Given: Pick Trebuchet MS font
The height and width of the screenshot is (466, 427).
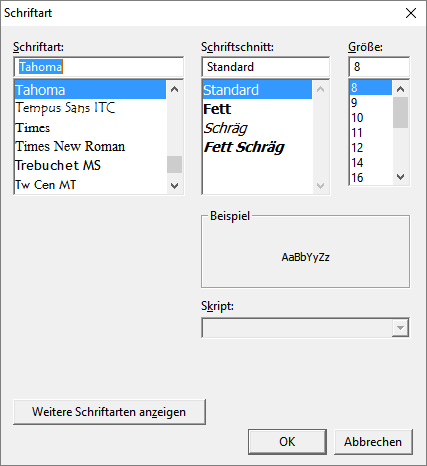Looking at the screenshot, I should pyautogui.click(x=91, y=165).
